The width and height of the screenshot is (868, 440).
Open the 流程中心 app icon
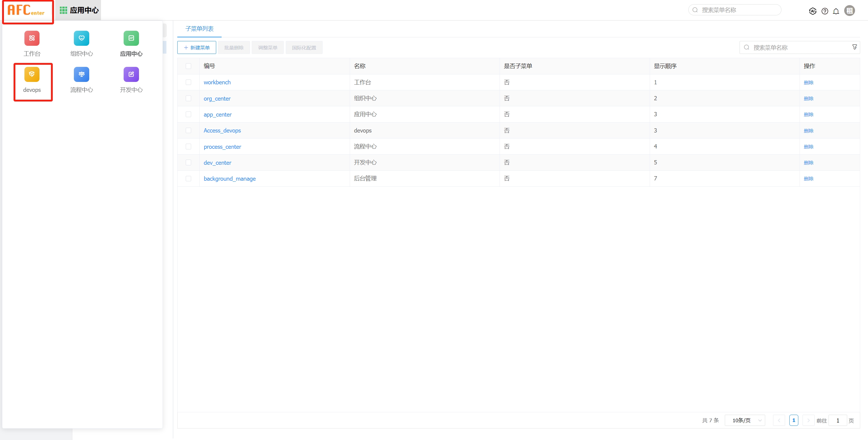click(x=81, y=75)
